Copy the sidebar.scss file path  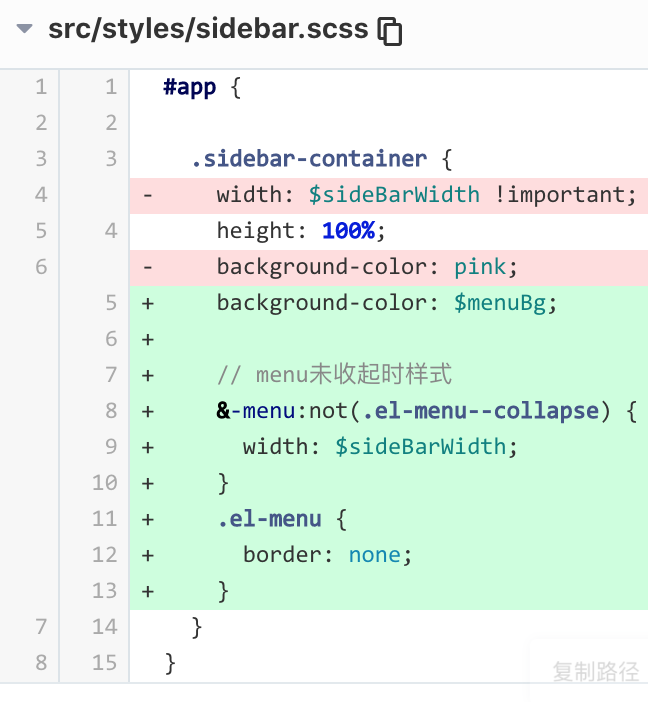pos(390,31)
